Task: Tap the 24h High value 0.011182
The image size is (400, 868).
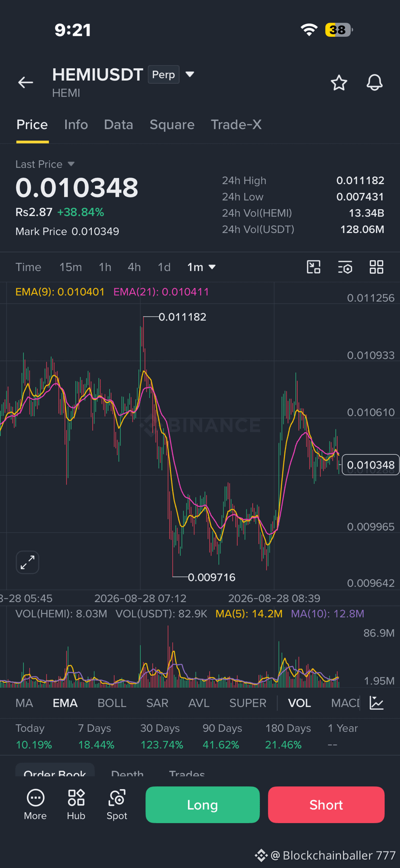Action: [x=360, y=181]
